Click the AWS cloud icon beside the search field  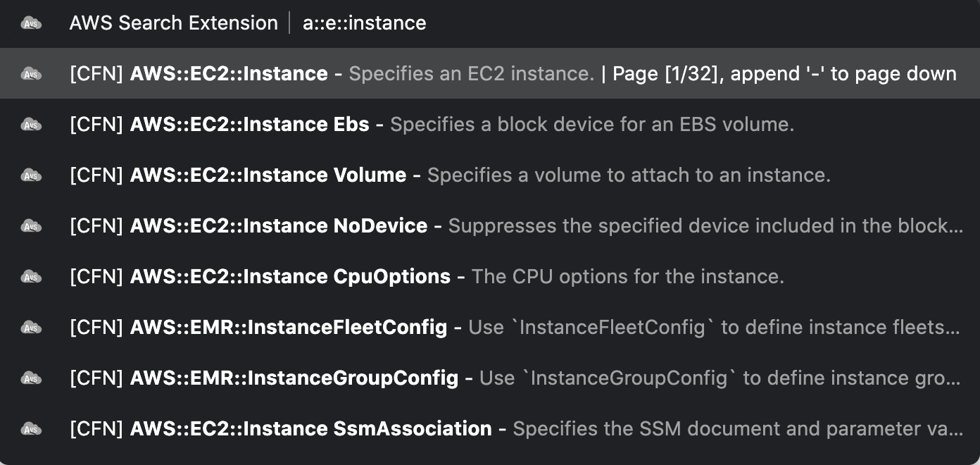31,23
